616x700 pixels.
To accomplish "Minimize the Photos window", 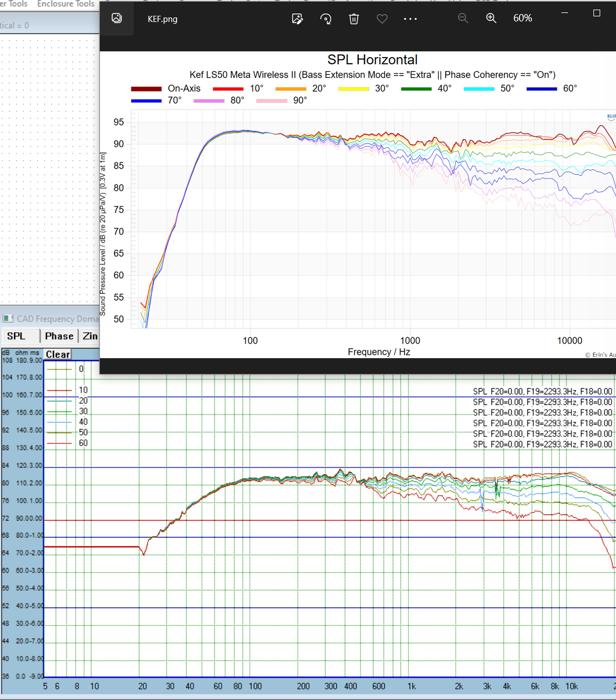I will [x=565, y=12].
